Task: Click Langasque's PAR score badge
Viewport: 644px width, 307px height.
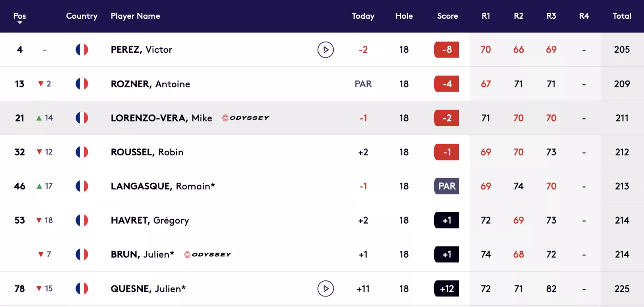Action: pyautogui.click(x=446, y=186)
